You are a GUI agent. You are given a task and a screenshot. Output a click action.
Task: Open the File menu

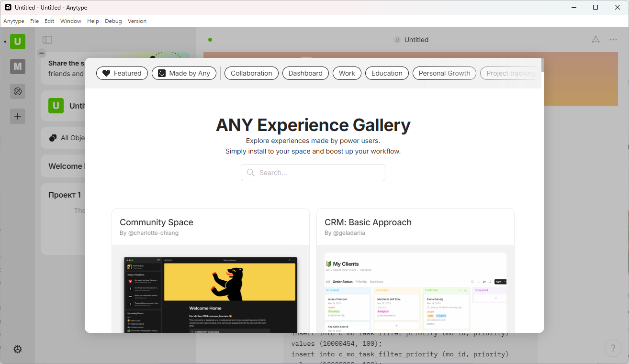(34, 21)
